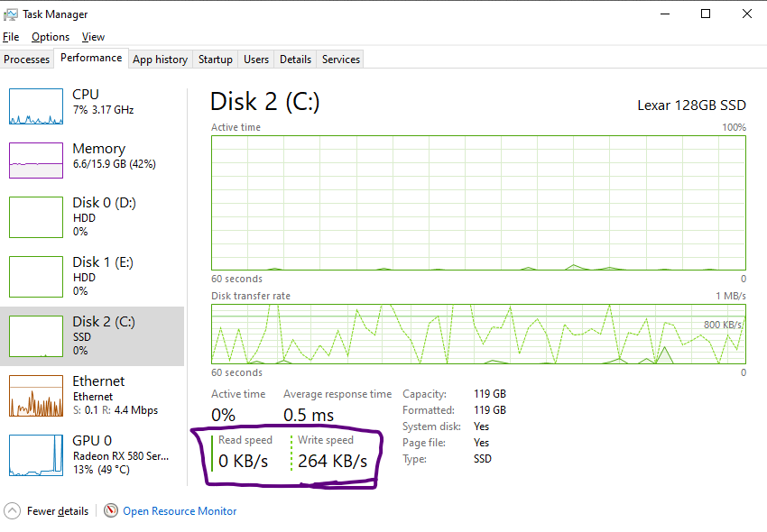Select the GPU 0 graph icon
The image size is (767, 532).
pos(35,455)
